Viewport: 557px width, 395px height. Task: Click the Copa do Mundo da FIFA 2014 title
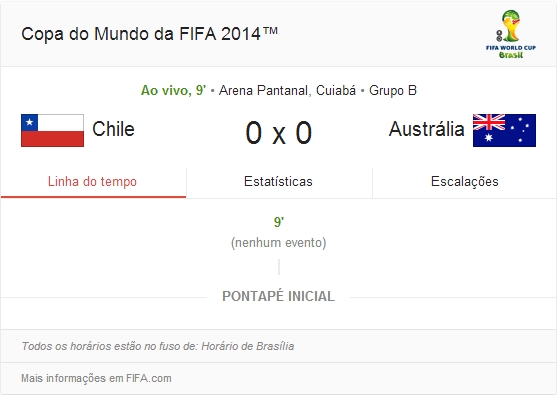click(x=149, y=34)
